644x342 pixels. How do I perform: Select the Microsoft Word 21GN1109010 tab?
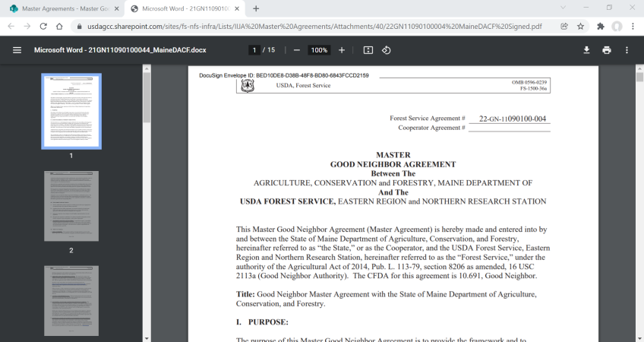[185, 8]
